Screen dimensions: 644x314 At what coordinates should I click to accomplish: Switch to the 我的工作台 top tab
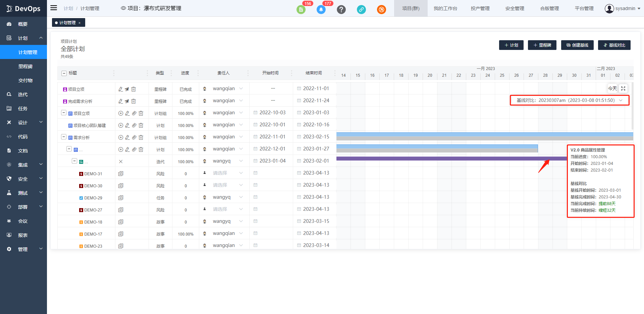coord(445,8)
